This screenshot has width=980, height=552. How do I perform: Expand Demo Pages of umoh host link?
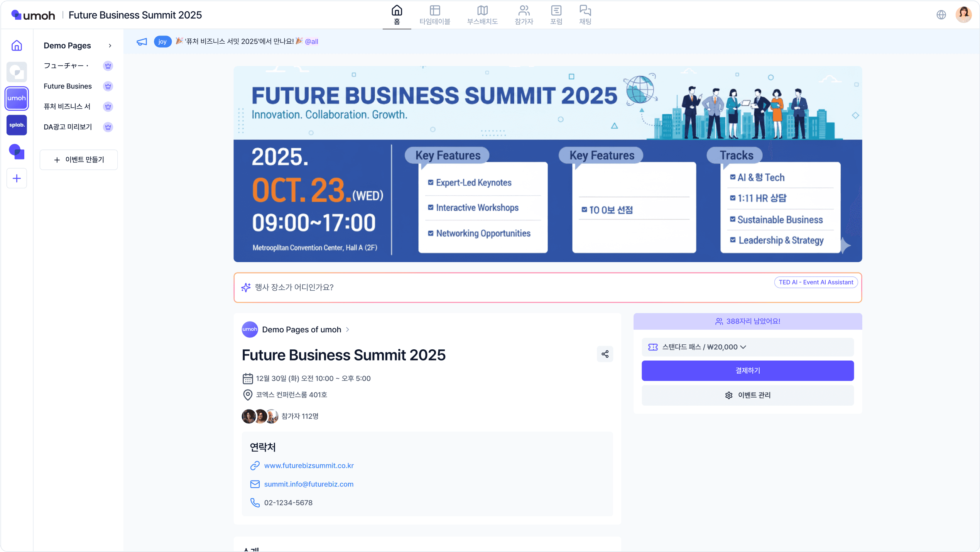301,330
